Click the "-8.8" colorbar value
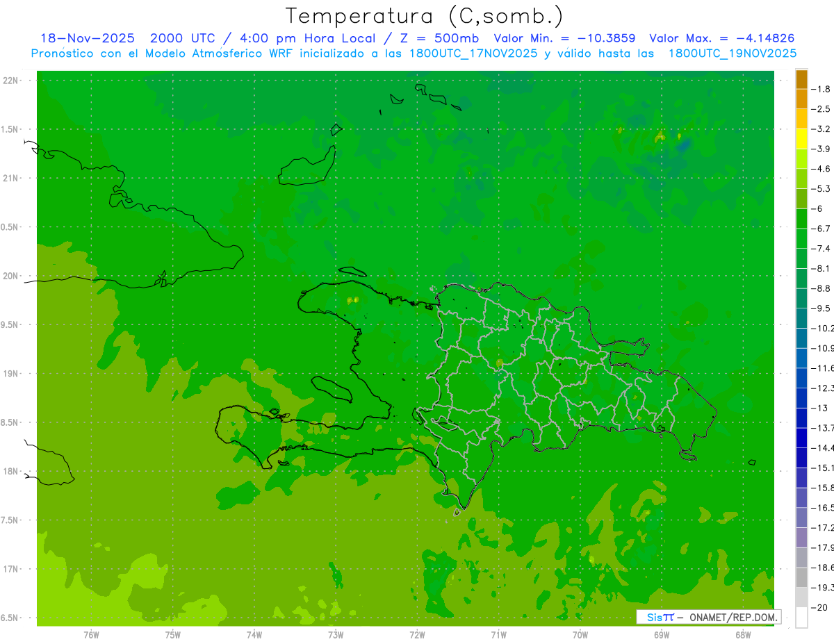The image size is (834, 644). [821, 288]
